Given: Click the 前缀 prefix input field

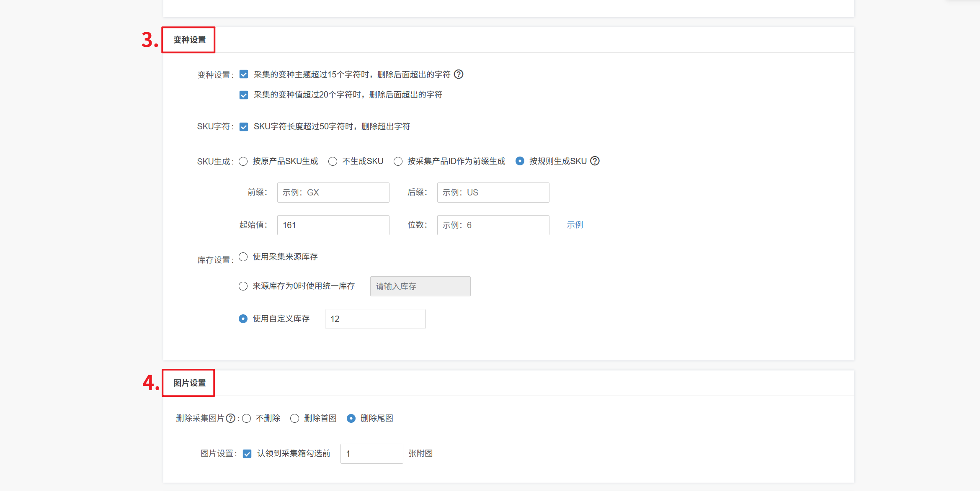Looking at the screenshot, I should [x=333, y=193].
